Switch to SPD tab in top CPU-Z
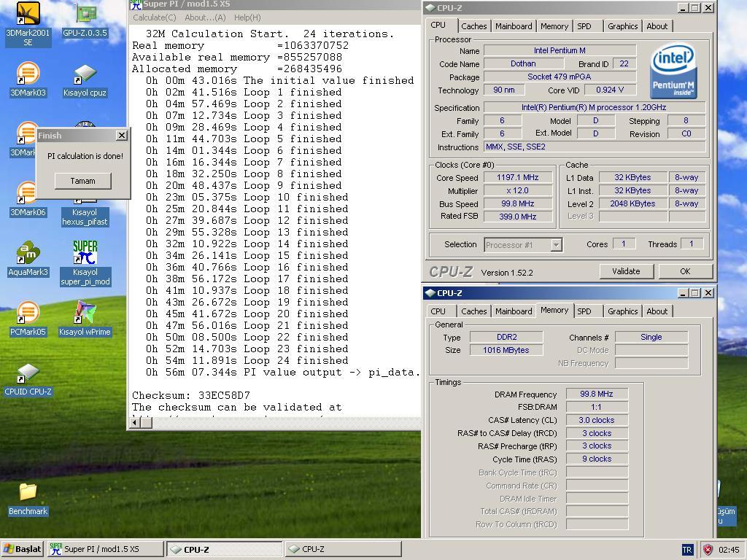This screenshot has width=747, height=560. pos(584,26)
